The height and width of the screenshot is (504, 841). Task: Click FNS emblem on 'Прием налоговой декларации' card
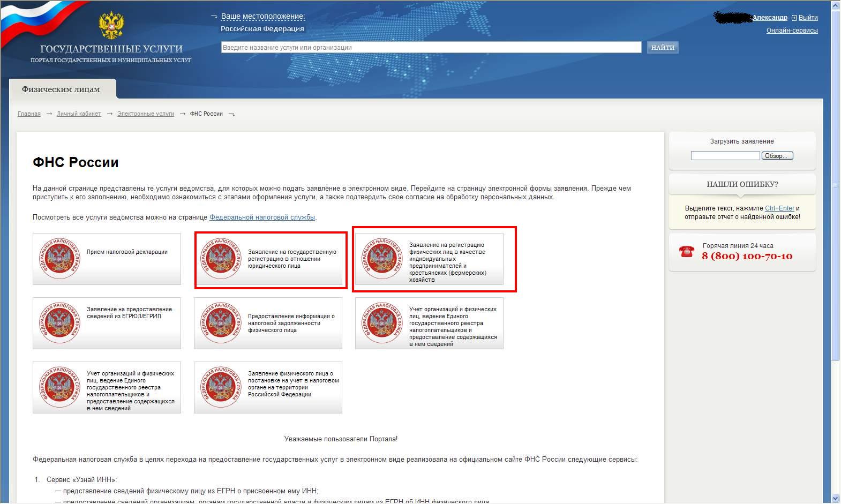(x=59, y=259)
